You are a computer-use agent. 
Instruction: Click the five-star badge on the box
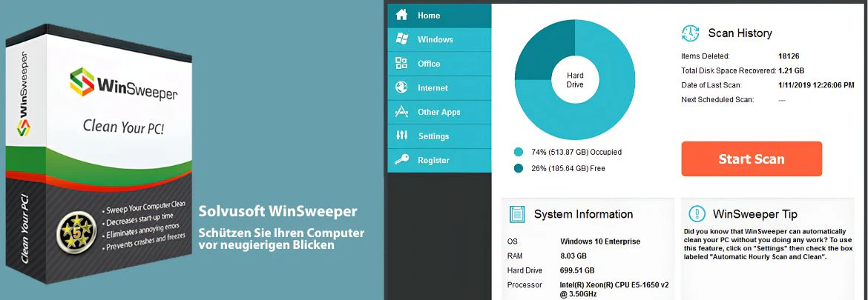76,232
